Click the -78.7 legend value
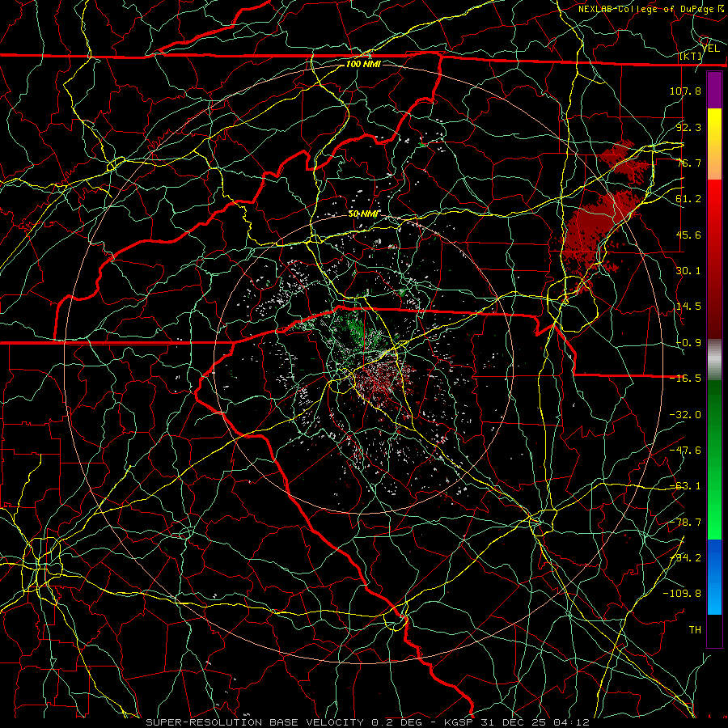Image resolution: width=728 pixels, height=728 pixels. 685,523
